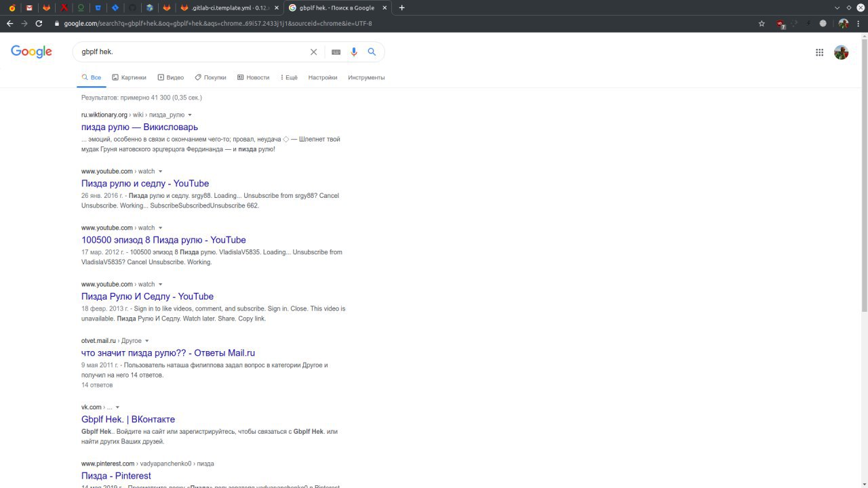
Task: Open the 18 февр. 2013 YouTube result
Action: [147, 296]
